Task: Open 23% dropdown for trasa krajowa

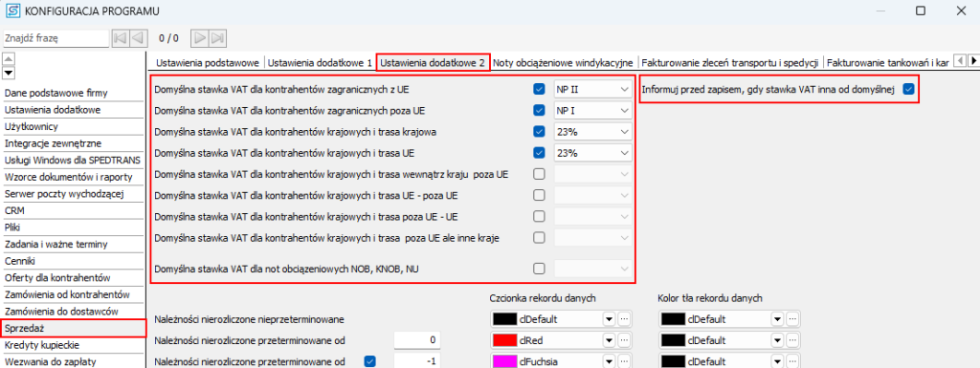Action: pos(592,132)
